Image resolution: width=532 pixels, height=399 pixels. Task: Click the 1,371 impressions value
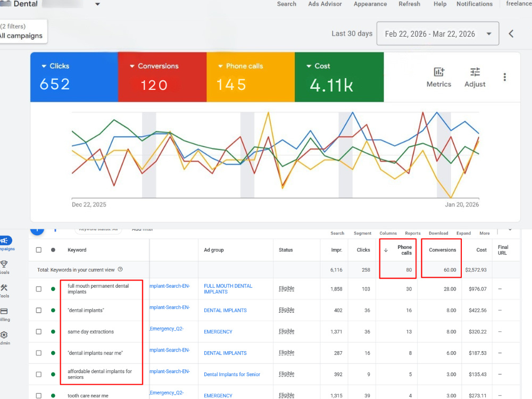click(x=336, y=331)
